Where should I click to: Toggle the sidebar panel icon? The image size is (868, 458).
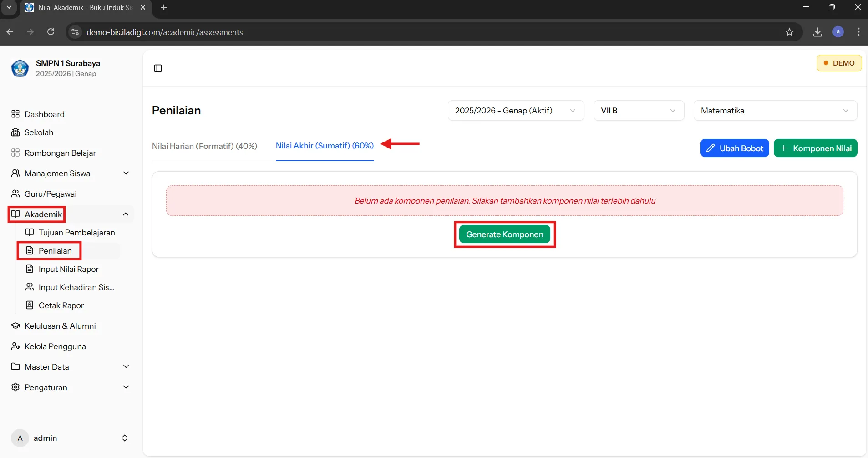point(158,68)
